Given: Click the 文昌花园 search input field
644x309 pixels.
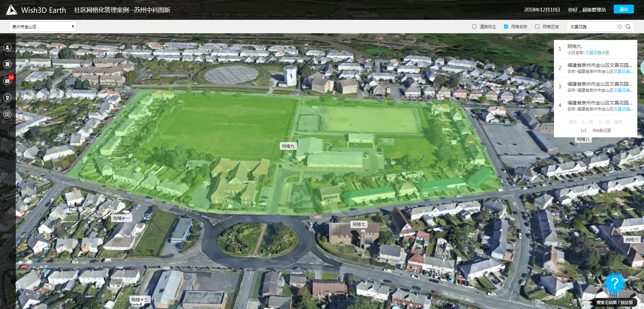Looking at the screenshot, I should point(592,27).
